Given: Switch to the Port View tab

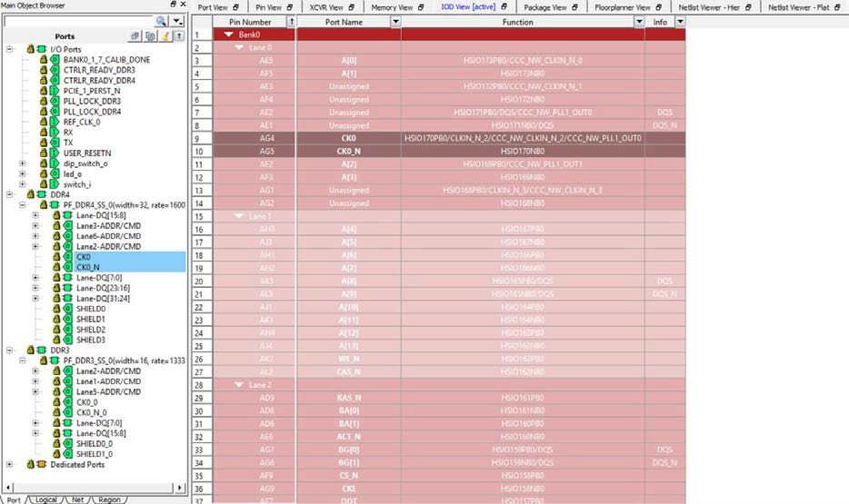Looking at the screenshot, I should point(213,7).
